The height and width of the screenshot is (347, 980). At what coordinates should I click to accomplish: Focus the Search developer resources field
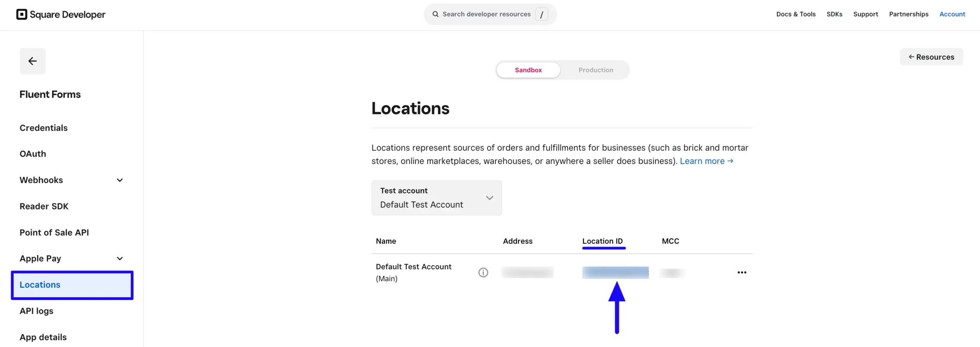coord(490,14)
